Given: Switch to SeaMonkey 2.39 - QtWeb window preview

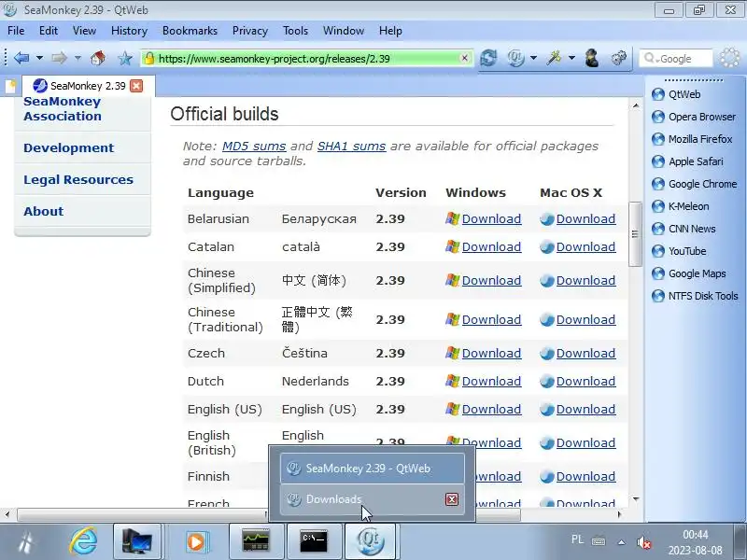Looking at the screenshot, I should pos(372,469).
